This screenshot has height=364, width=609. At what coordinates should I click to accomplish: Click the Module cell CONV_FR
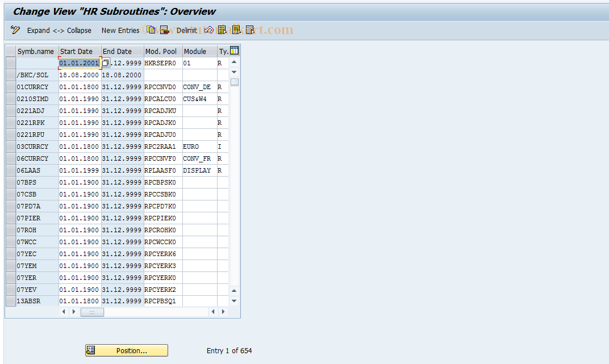click(x=199, y=158)
